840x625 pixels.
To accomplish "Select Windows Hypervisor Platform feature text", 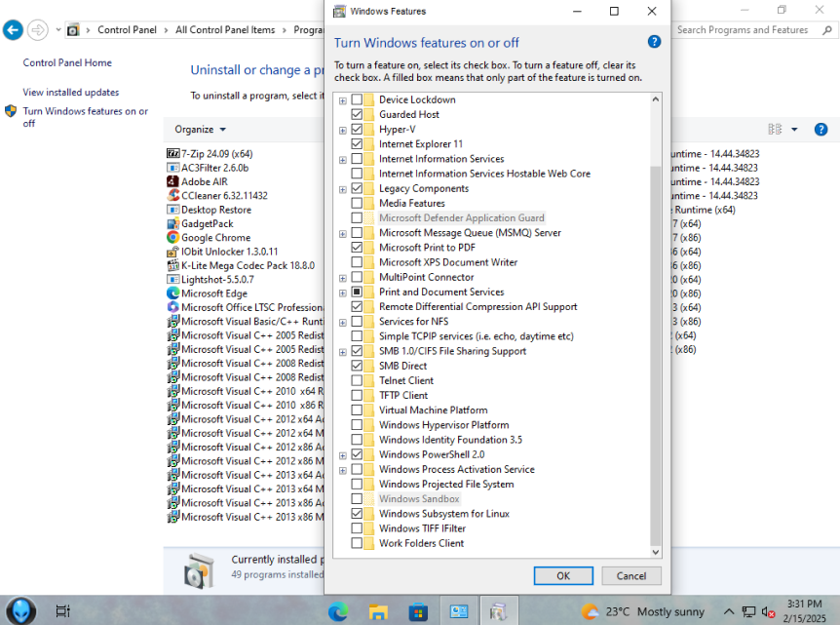I will [x=444, y=424].
